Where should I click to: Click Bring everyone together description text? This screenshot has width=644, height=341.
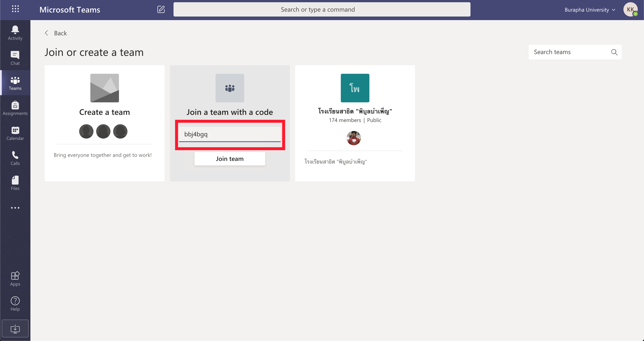pos(103,155)
